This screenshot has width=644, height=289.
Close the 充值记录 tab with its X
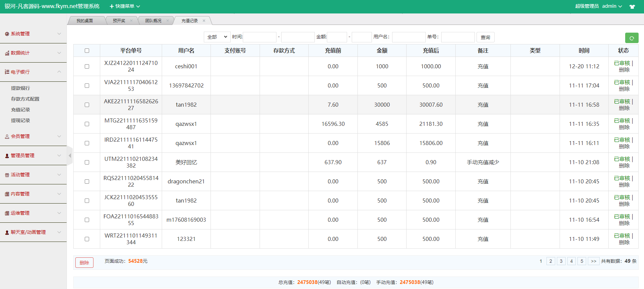click(204, 21)
